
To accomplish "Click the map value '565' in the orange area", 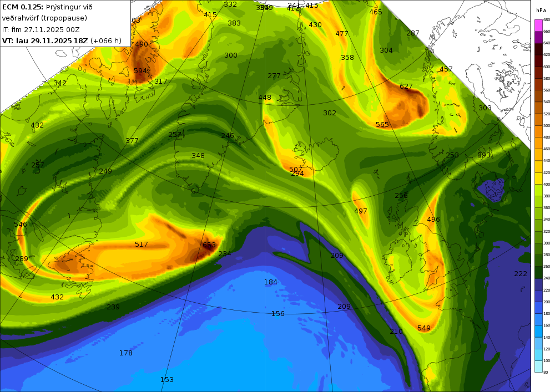I will click(x=382, y=124).
